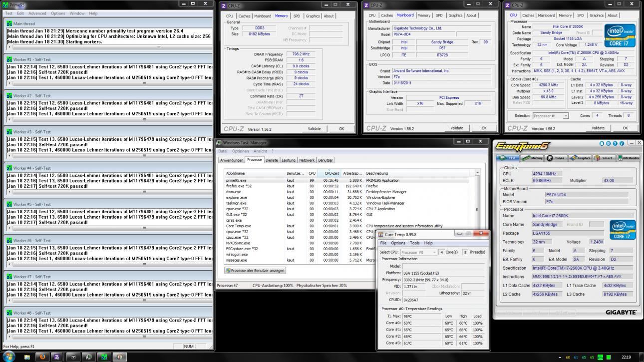Open the Tools menu in Core Temp

point(415,243)
